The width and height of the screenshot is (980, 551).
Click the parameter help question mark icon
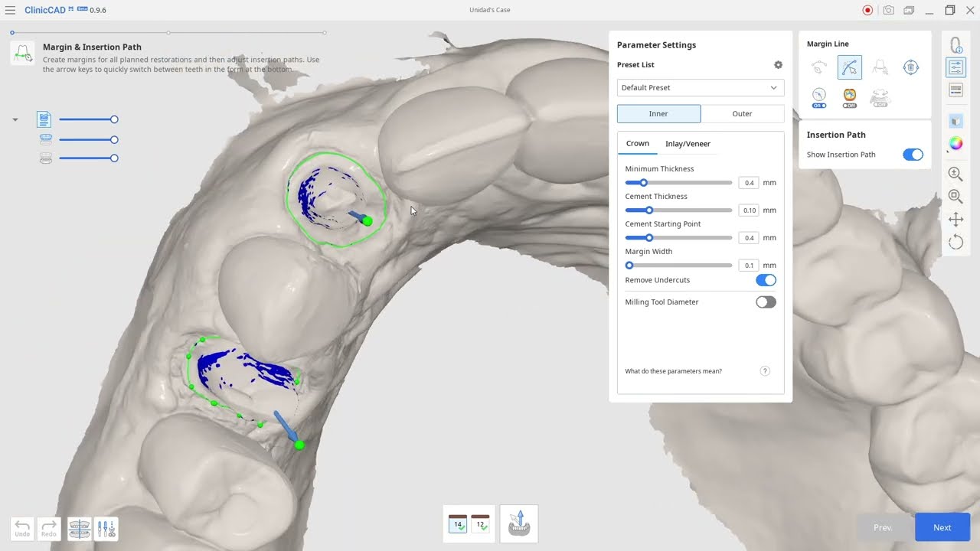[x=765, y=371]
